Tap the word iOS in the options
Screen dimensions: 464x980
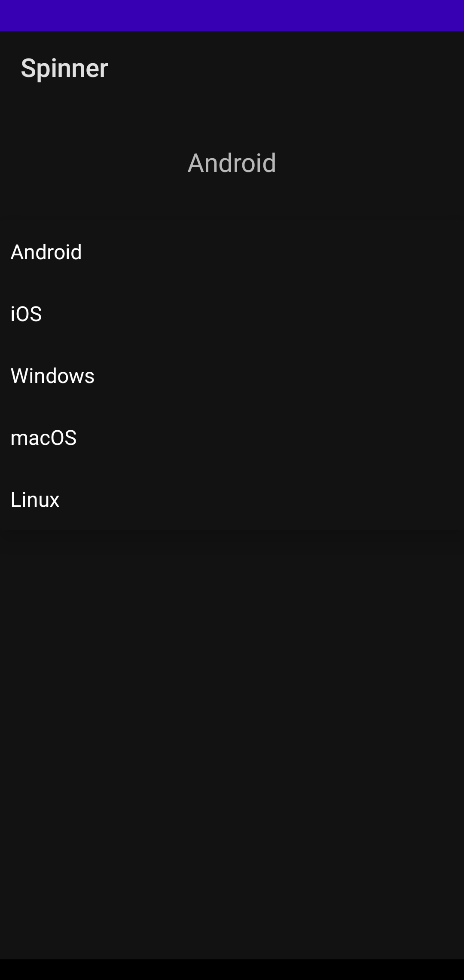[26, 314]
